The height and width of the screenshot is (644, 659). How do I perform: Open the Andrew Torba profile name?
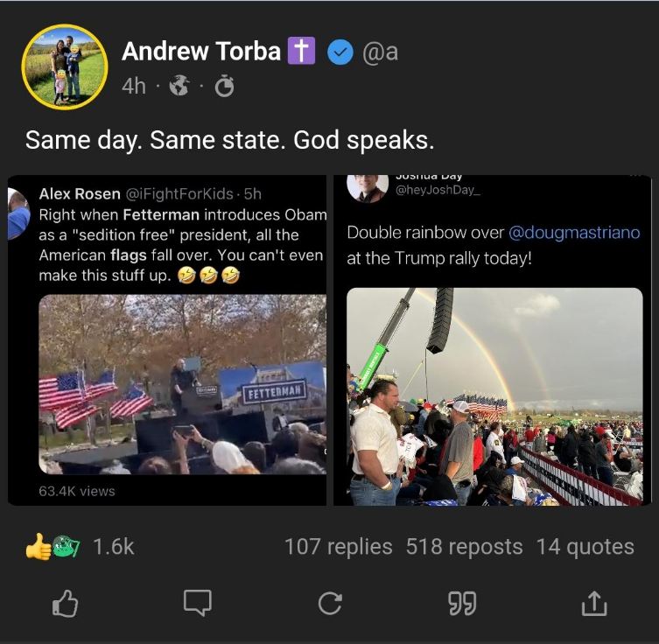[201, 52]
